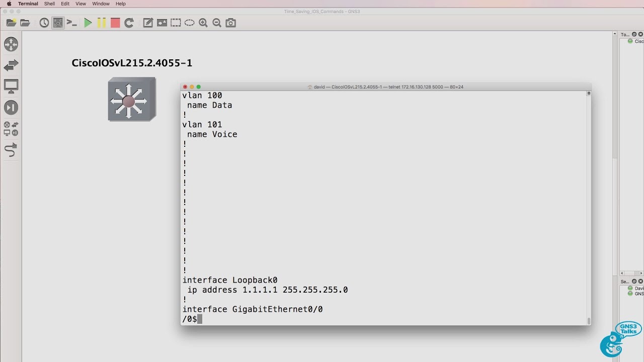Reload all nodes icon

tap(129, 23)
